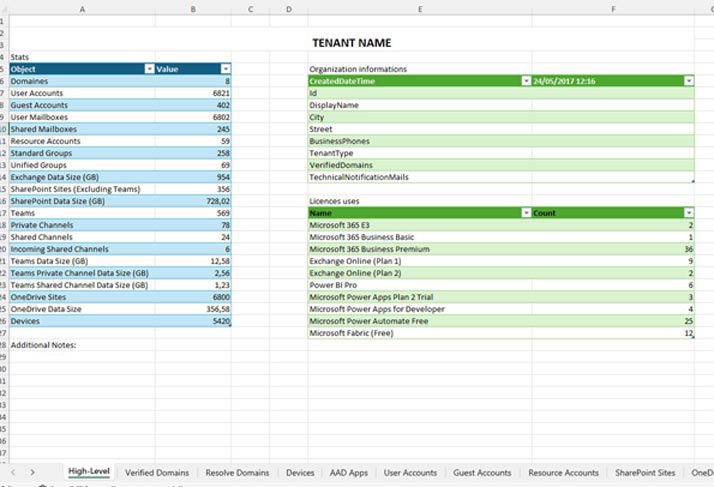This screenshot has width=714, height=487.
Task: Click the Exchange Online (Plan 1) cell
Action: coord(420,261)
